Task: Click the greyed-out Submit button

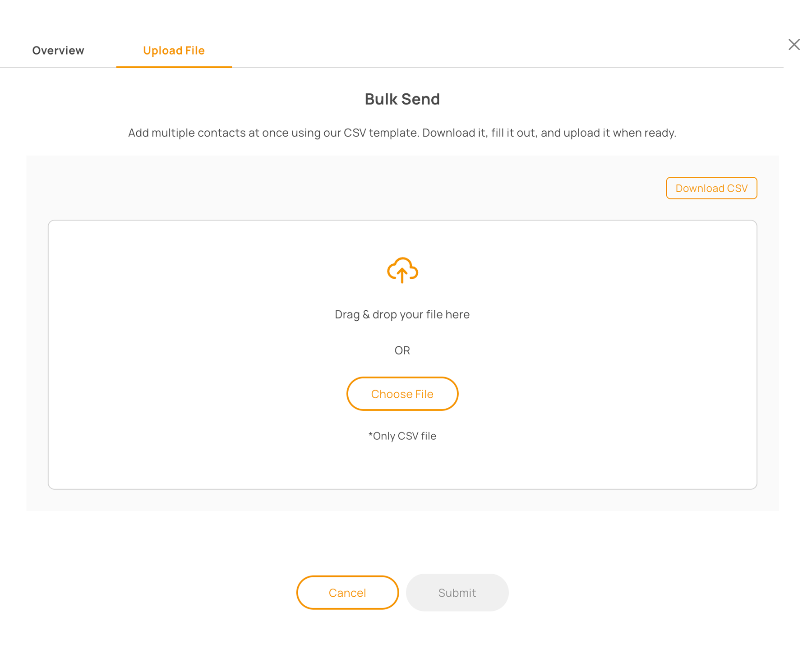Action: [x=457, y=593]
